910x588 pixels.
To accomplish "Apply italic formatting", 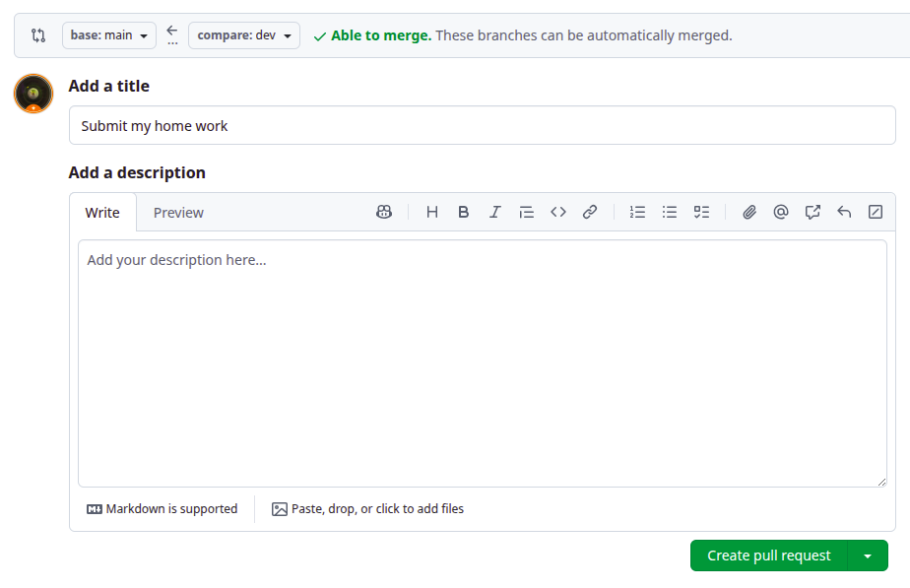I will 494,212.
